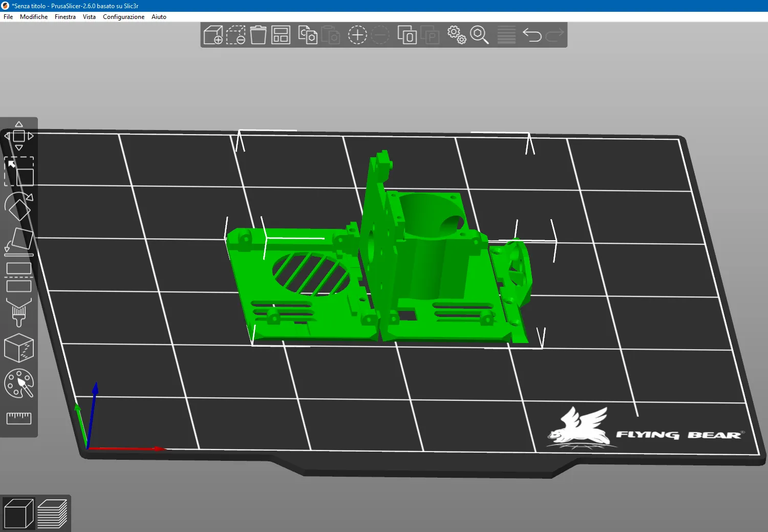
Task: Copy the selected object with toolbar icon
Action: pos(308,35)
